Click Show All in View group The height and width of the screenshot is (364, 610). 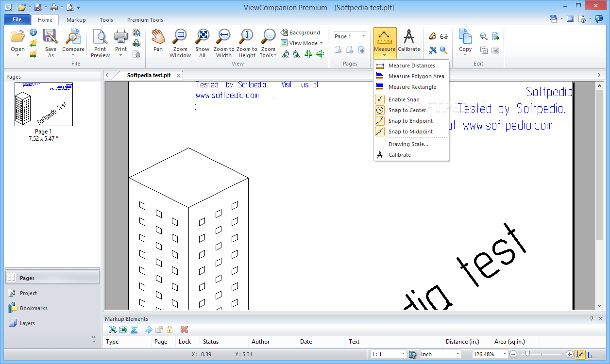203,43
